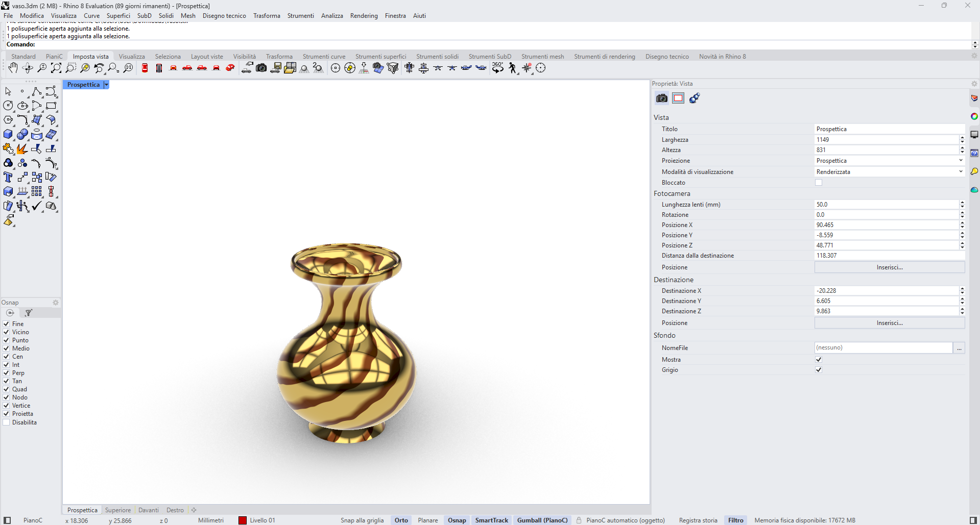The image size is (980, 525).
Task: Open the Proiezione dropdown
Action: pyautogui.click(x=960, y=160)
